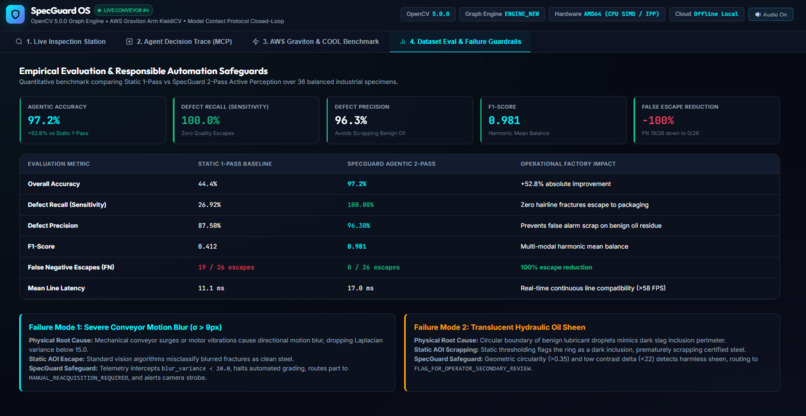Click the 87.50% baseline precision value
Image resolution: width=806 pixels, height=416 pixels.
pos(209,226)
